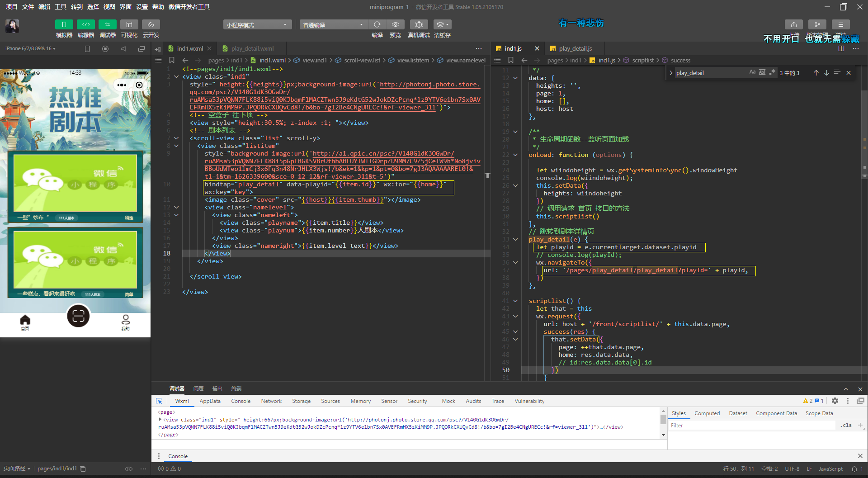This screenshot has height=478, width=868.
Task: Toggle bookmark in wxml editor breadcrumb bar
Action: (172, 60)
